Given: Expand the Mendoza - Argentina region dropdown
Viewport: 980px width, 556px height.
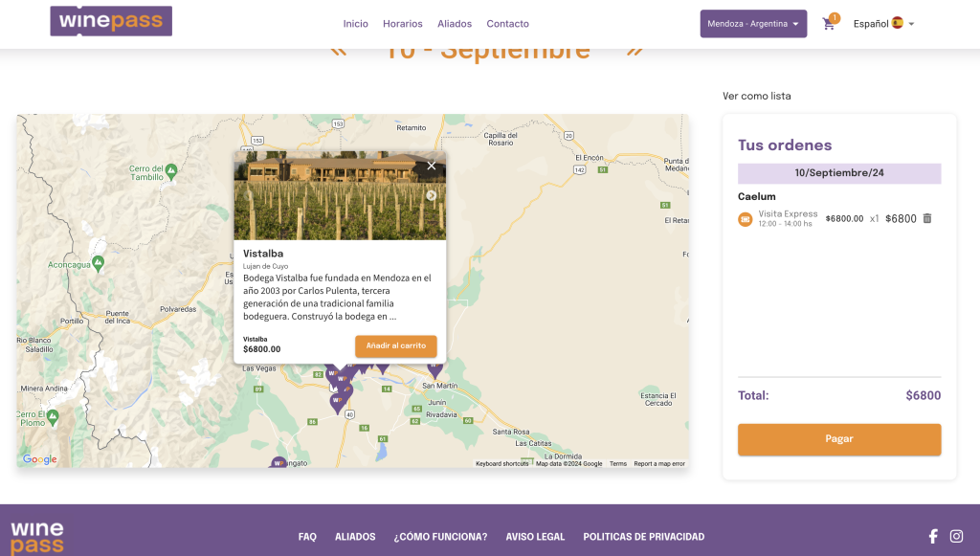Looking at the screenshot, I should point(753,24).
